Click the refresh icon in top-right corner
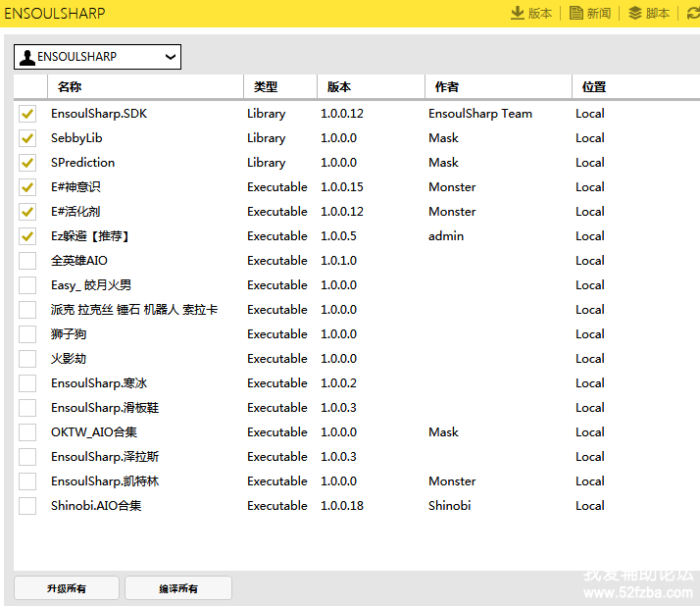The width and height of the screenshot is (700, 606). (692, 13)
